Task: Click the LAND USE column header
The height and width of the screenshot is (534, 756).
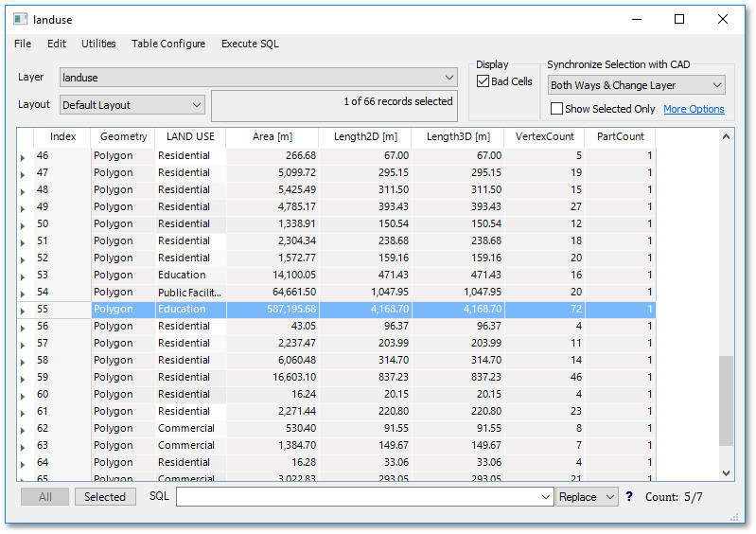Action: coord(190,136)
